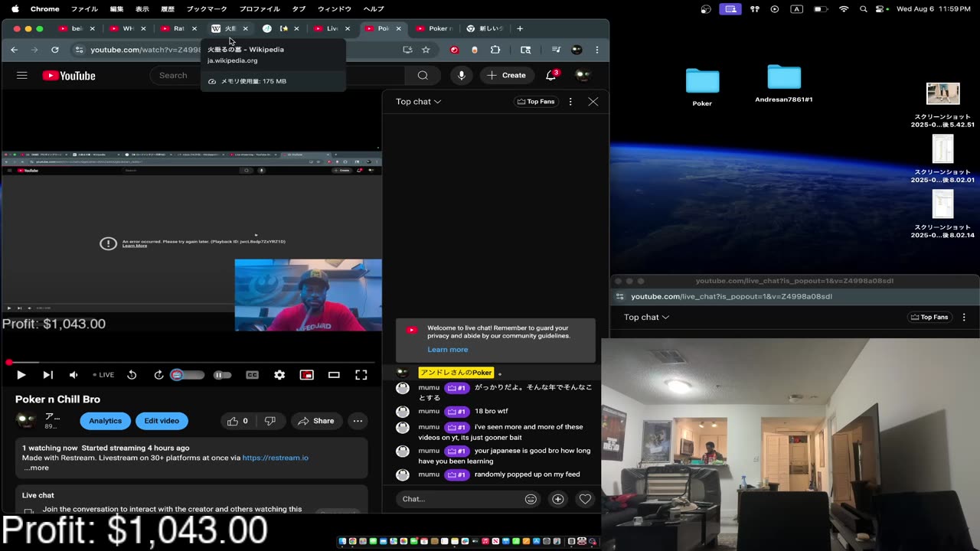Switch to the 'Poker n' tab

tap(435, 28)
